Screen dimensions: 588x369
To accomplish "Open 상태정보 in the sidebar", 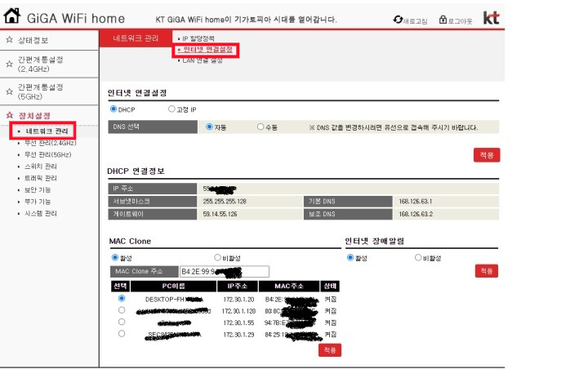I will click(x=33, y=40).
